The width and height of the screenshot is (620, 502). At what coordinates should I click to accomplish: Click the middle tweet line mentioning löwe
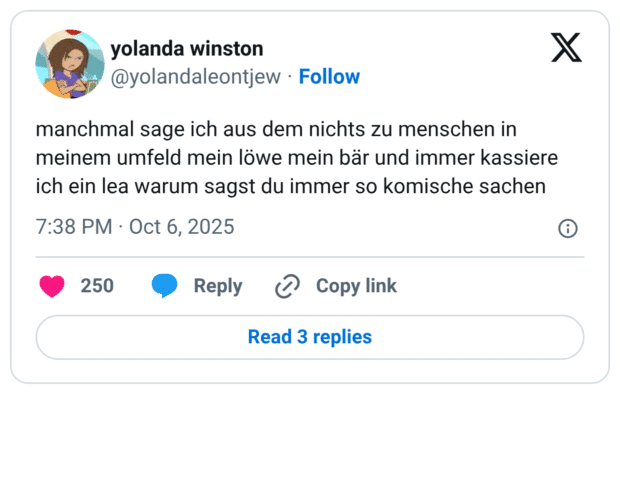pos(295,158)
